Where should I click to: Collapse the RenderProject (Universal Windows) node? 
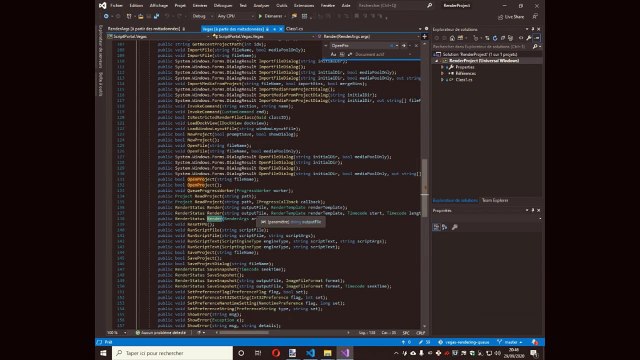tap(437, 61)
